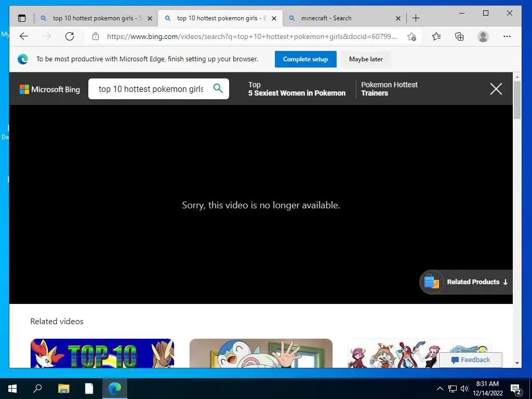Open the network status tray icon
This screenshot has height=399, width=532.
[453, 389]
